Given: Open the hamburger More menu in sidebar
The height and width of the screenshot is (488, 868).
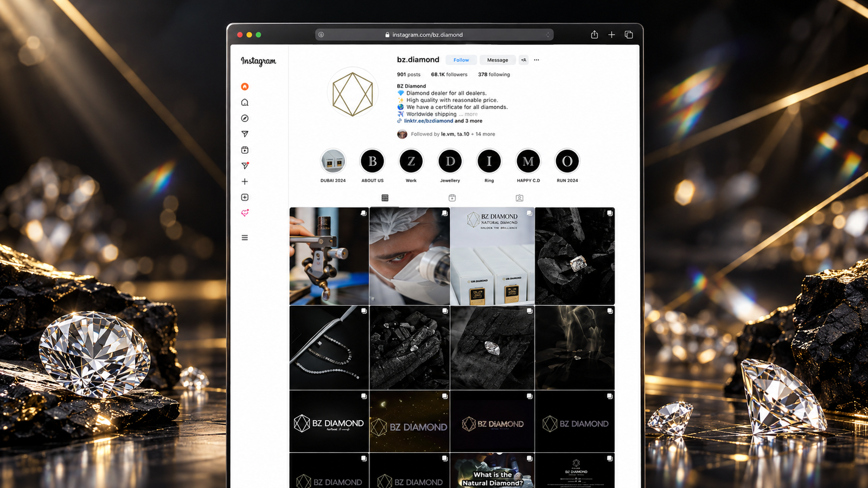Looking at the screenshot, I should tap(245, 237).
